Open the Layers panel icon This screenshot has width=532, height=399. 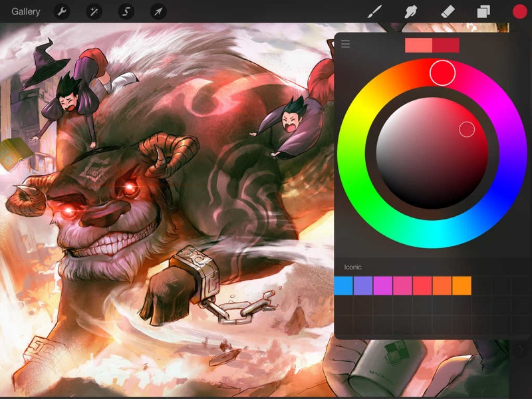click(x=483, y=11)
